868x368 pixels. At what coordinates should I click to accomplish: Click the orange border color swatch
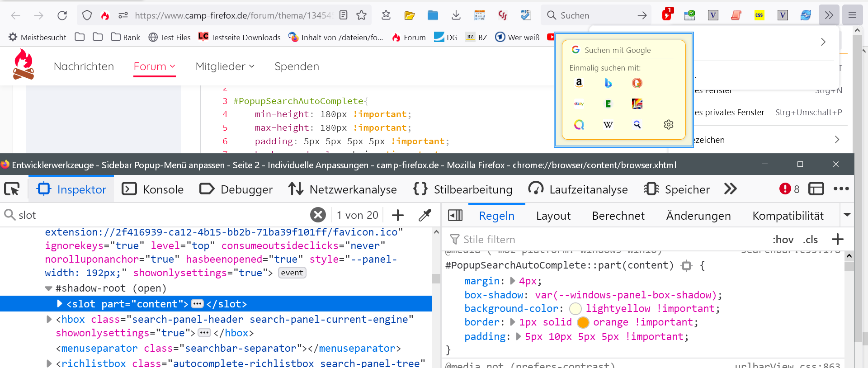(583, 322)
